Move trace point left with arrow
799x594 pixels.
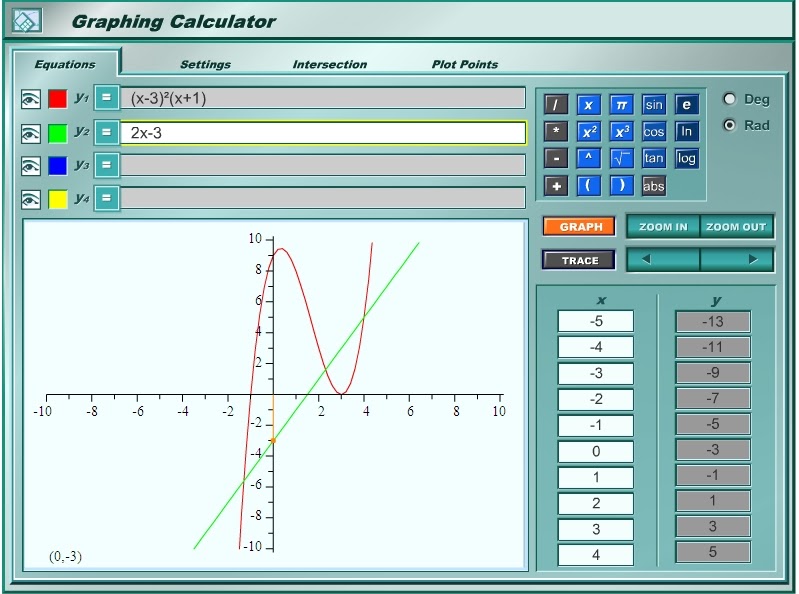click(663, 259)
